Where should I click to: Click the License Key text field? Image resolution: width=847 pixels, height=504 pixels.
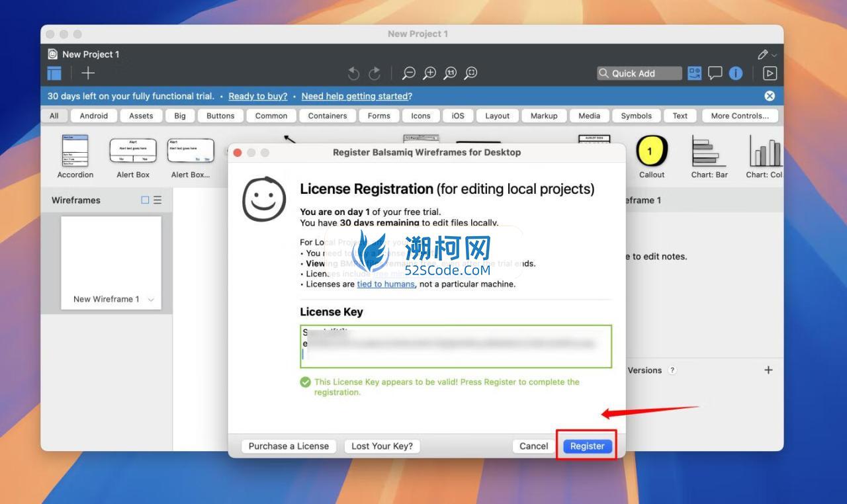(456, 346)
